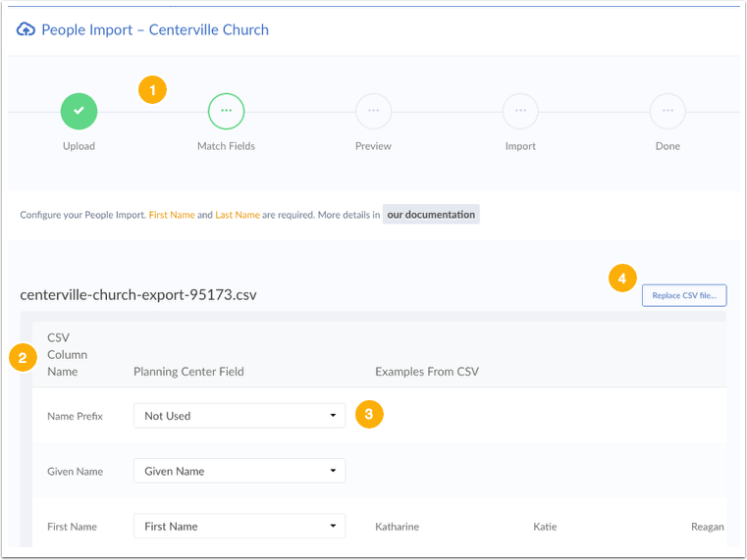Open the First Name field dropdown
This screenshot has width=747, height=560.
click(x=240, y=527)
